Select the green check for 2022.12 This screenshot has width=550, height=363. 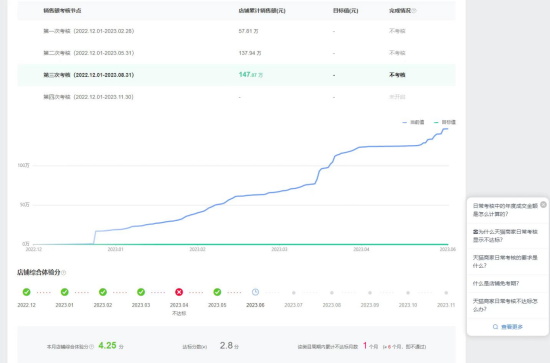pos(26,292)
